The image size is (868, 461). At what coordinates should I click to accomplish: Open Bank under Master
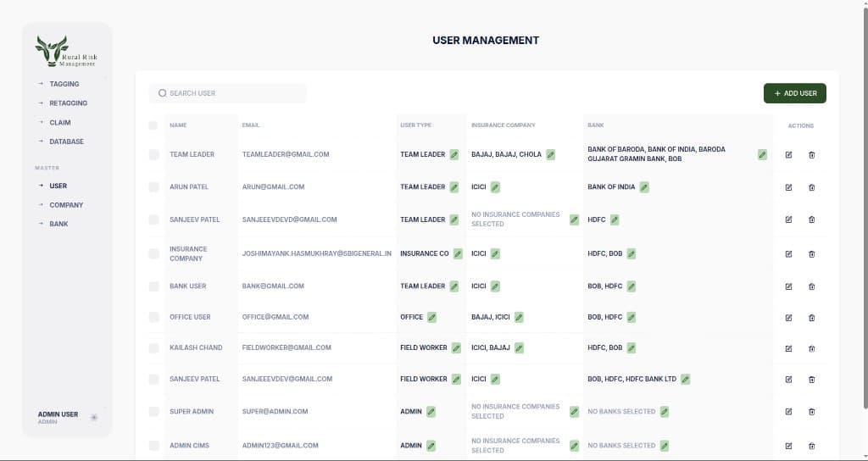coord(58,224)
